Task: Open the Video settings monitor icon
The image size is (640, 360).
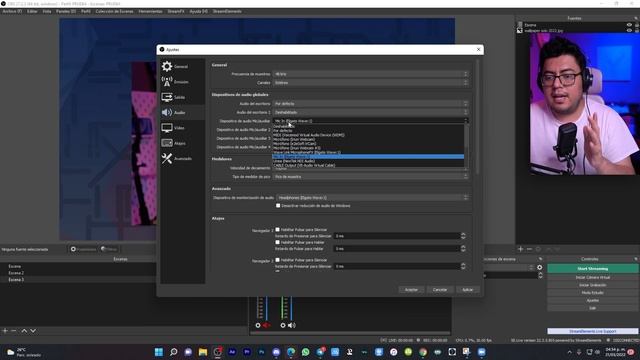Action: click(x=167, y=128)
